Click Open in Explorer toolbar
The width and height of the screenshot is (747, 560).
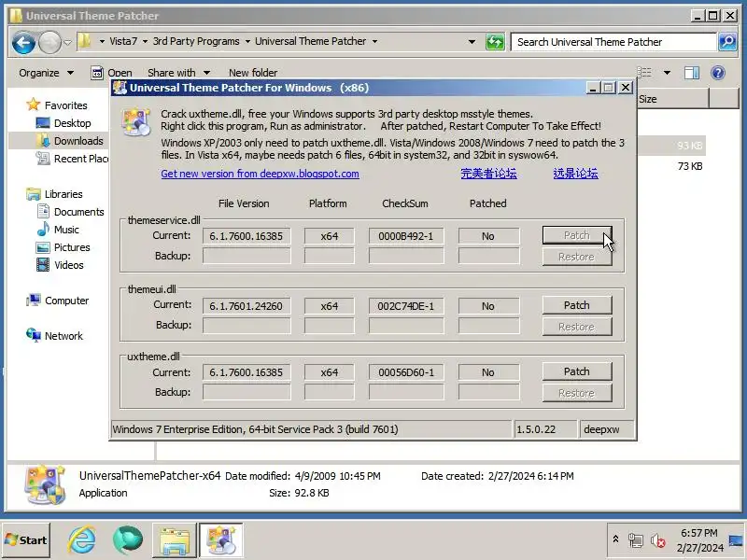pos(111,73)
